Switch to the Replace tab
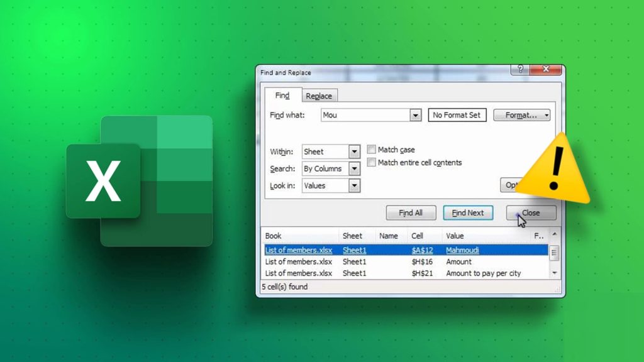Viewport: 644px width, 362px height. point(319,95)
